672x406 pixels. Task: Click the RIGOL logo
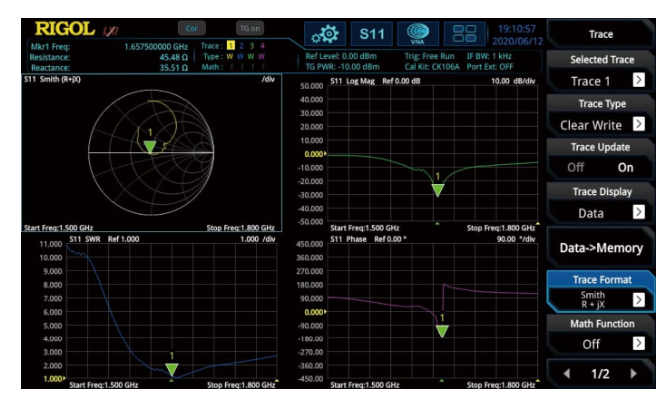pos(65,29)
